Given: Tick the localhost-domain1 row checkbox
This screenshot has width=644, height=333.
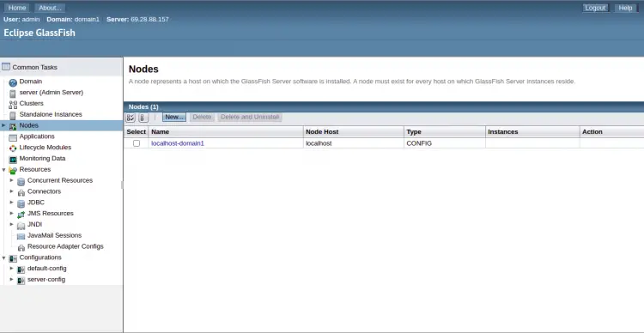Looking at the screenshot, I should pos(137,143).
